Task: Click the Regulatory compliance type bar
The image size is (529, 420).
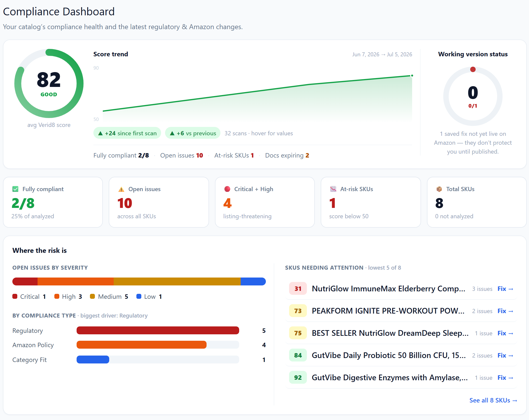Action: (x=158, y=330)
